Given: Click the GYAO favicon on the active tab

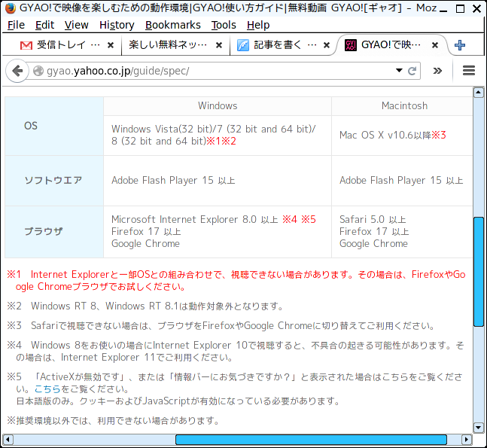Looking at the screenshot, I should (x=351, y=45).
